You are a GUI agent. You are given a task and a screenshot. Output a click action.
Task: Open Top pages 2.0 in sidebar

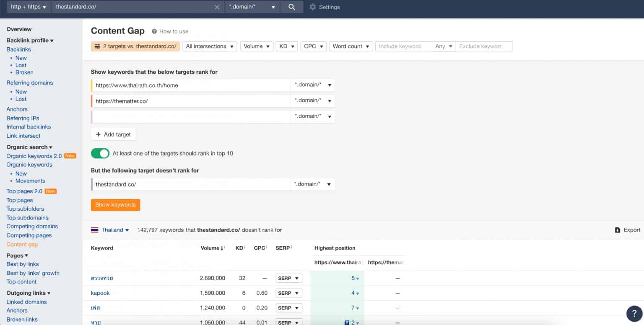(24, 191)
